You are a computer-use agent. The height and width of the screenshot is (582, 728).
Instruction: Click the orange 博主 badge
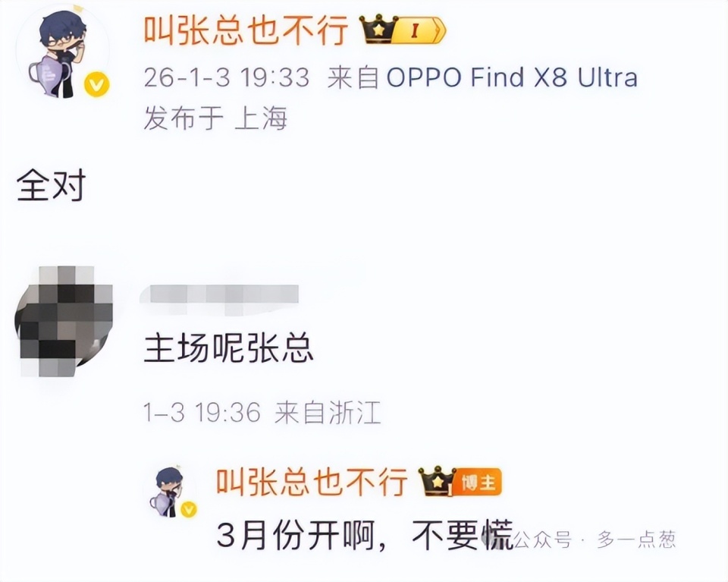pyautogui.click(x=478, y=483)
